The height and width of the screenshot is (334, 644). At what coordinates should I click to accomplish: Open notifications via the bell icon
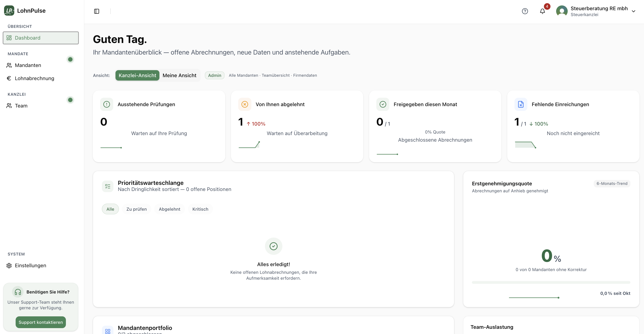tap(542, 11)
